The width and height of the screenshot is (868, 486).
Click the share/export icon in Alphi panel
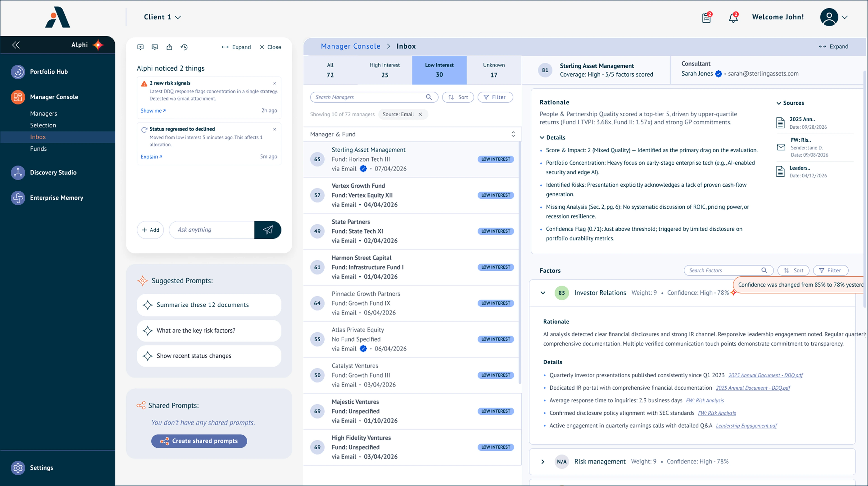pyautogui.click(x=169, y=47)
